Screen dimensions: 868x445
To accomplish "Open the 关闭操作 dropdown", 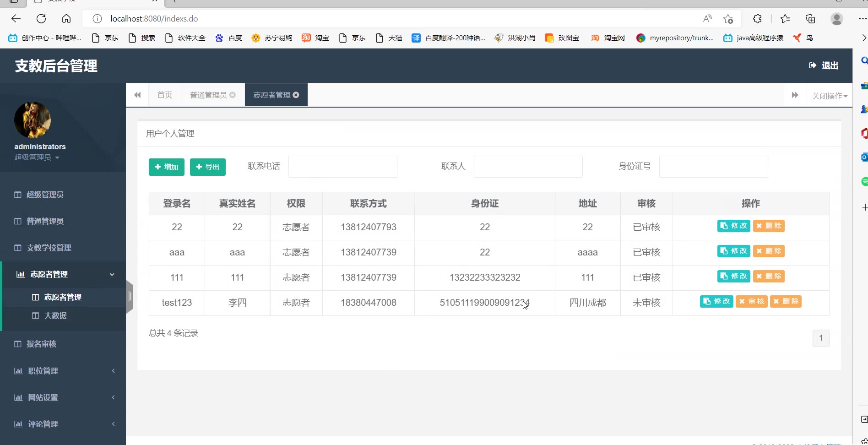I will click(x=830, y=96).
